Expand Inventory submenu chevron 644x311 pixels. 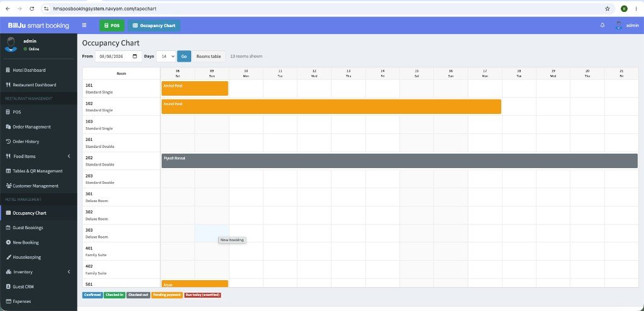pyautogui.click(x=69, y=272)
